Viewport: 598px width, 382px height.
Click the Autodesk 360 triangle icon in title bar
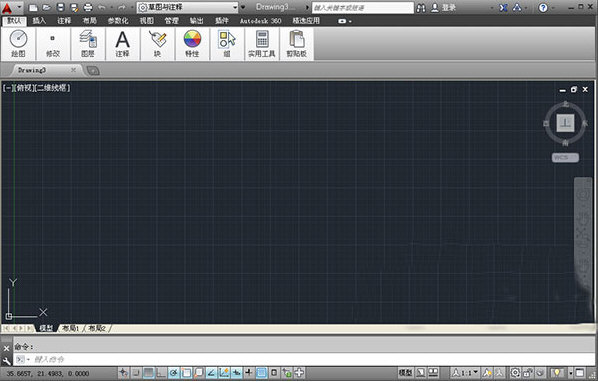coord(517,8)
